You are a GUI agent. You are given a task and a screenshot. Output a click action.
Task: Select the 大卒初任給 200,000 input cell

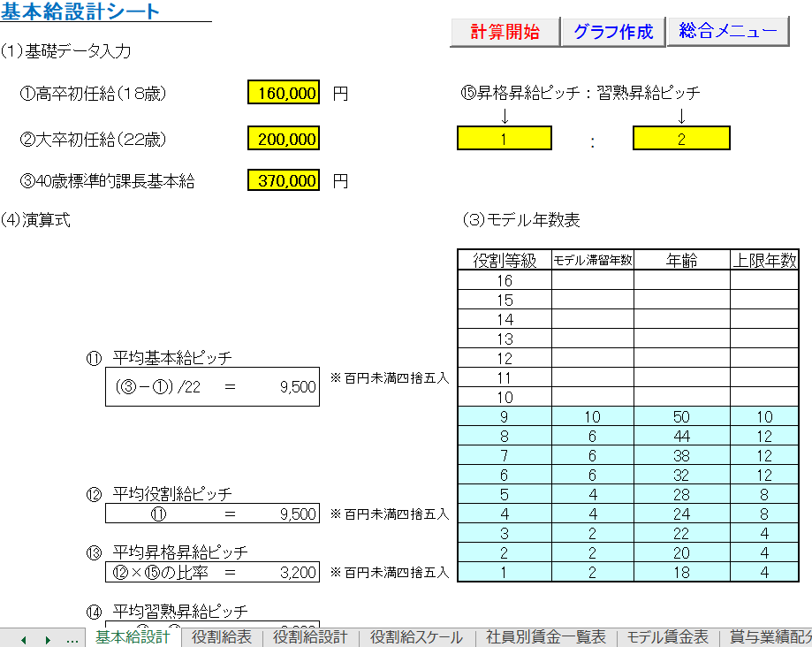pos(284,138)
